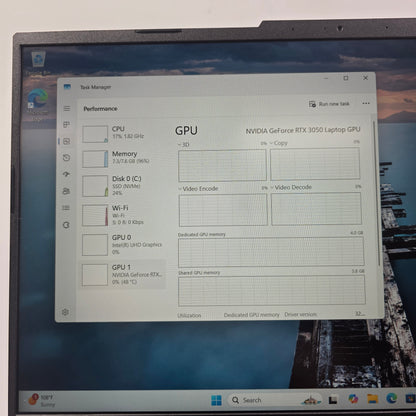Open the Windows Start button

(216, 400)
